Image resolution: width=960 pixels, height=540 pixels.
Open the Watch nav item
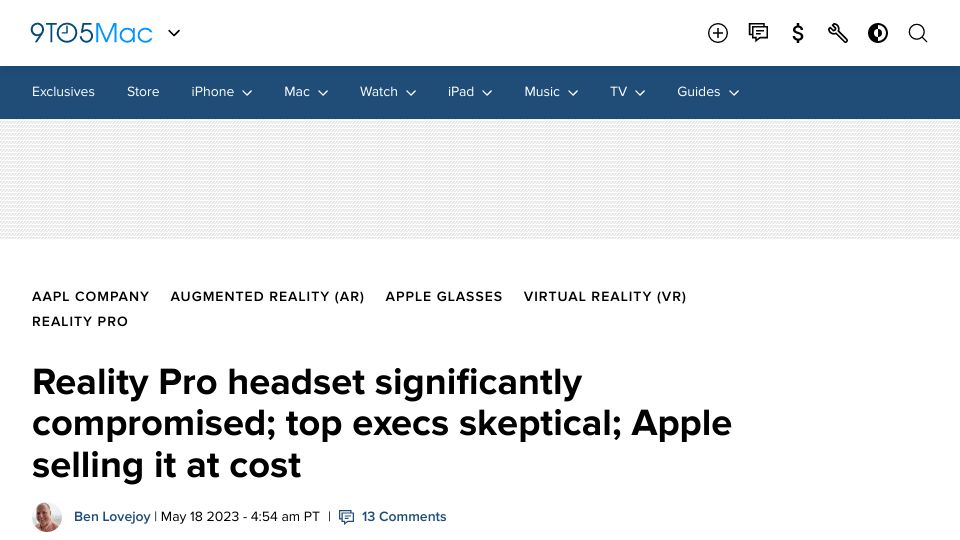point(378,92)
